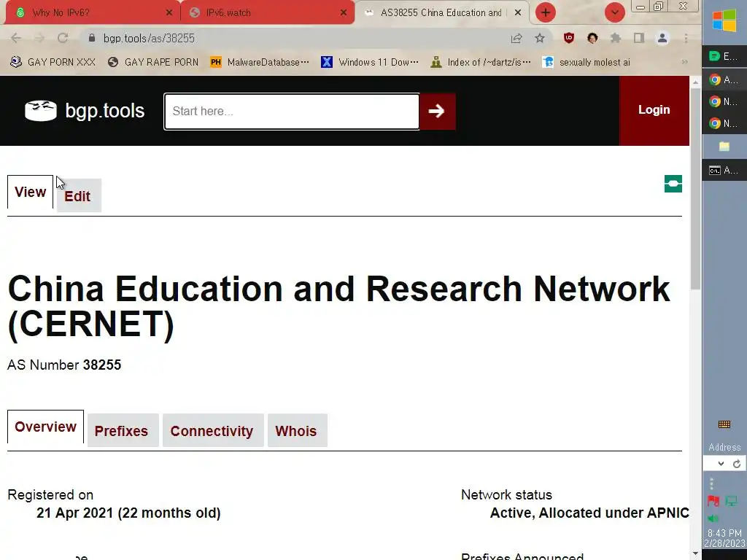Select the Overview tab
The image size is (747, 560).
pyautogui.click(x=45, y=427)
